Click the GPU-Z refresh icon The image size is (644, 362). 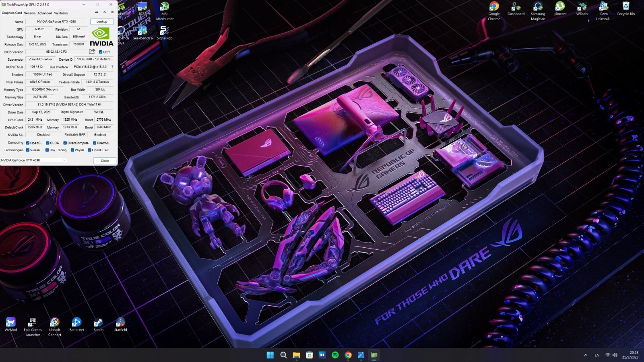coord(105,12)
